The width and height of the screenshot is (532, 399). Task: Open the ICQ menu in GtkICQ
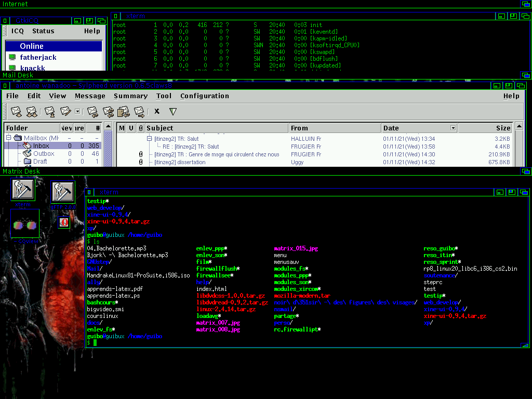pyautogui.click(x=18, y=31)
